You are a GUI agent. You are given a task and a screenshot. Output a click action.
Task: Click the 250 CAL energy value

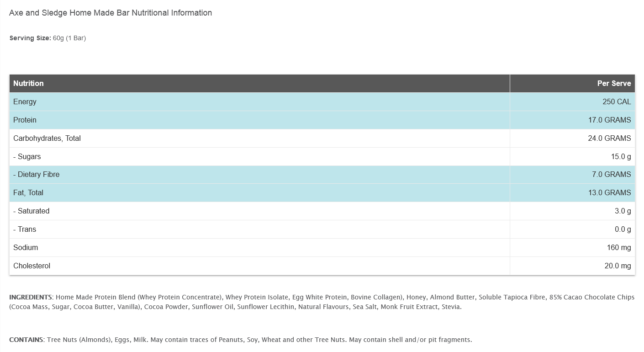pos(617,101)
